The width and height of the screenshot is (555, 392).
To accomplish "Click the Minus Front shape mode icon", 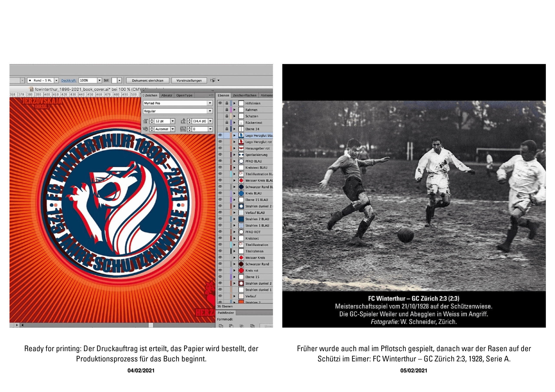I will (x=231, y=326).
